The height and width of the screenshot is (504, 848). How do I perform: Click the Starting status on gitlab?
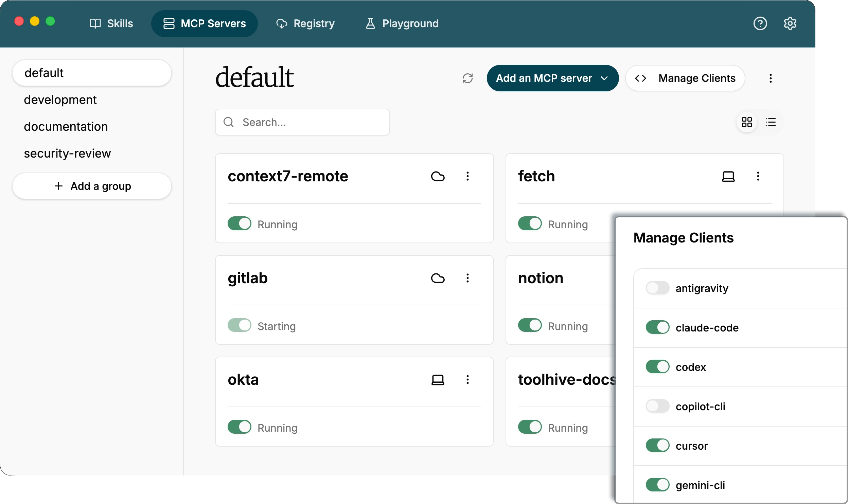tap(277, 326)
